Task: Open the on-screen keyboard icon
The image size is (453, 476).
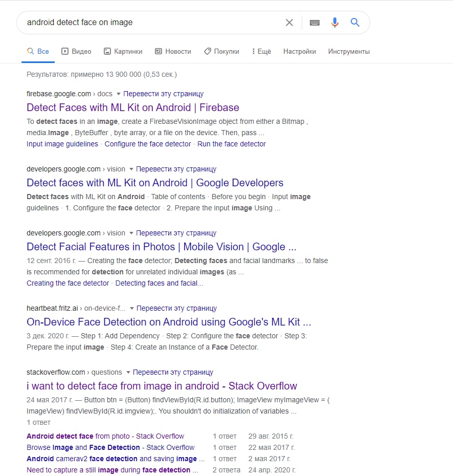Action: (x=314, y=23)
